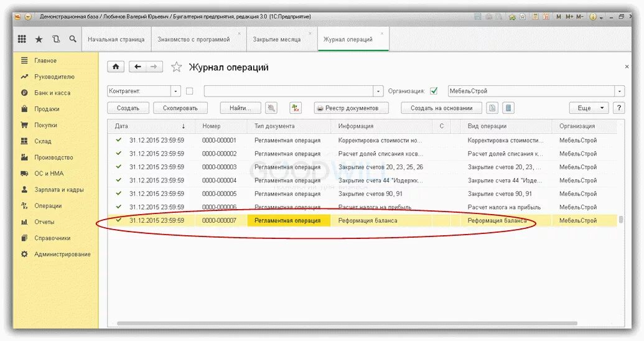Click the favorites page icon in title bar
The image size is (644, 341).
[x=523, y=17]
